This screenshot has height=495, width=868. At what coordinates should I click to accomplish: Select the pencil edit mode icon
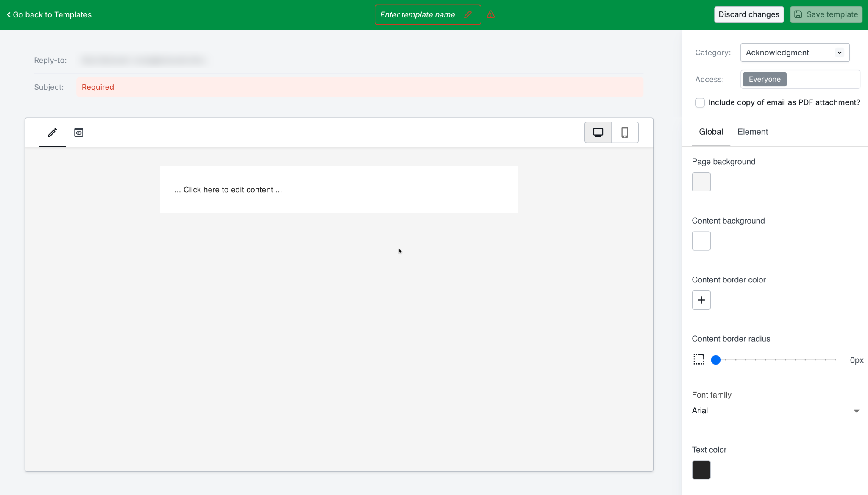(52, 133)
